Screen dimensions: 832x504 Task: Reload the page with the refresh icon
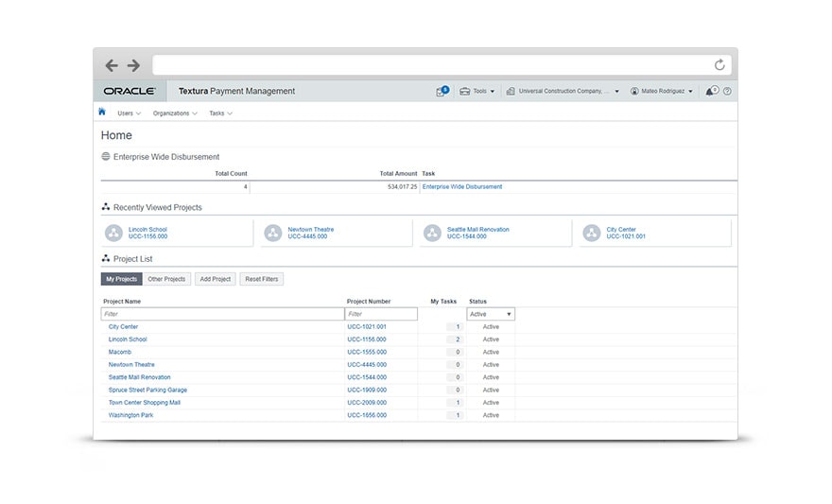tap(719, 65)
